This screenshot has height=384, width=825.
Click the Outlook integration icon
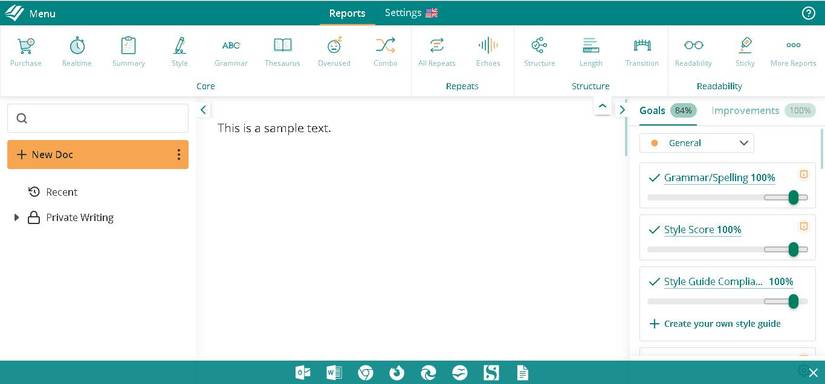tap(303, 373)
